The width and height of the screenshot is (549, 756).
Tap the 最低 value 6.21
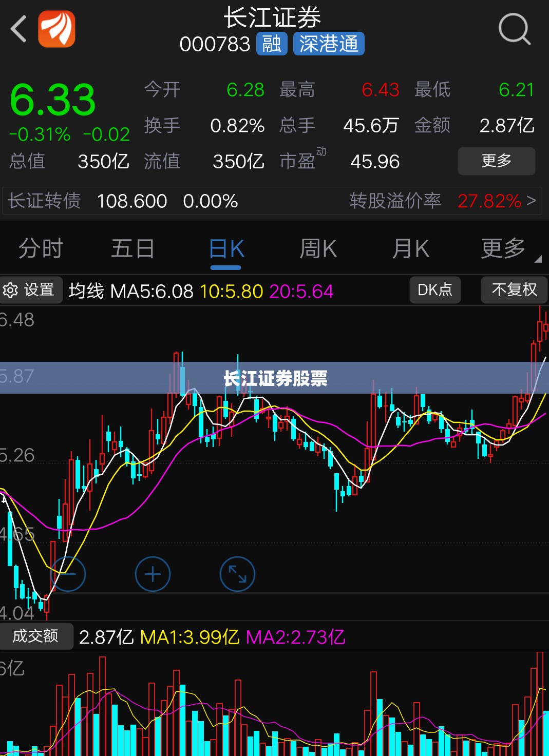pos(517,90)
